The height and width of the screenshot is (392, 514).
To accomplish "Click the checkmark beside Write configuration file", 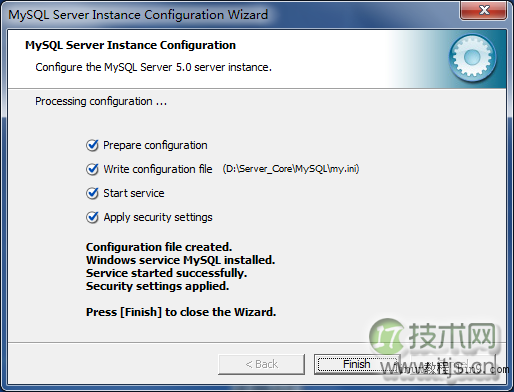I will tap(92, 169).
